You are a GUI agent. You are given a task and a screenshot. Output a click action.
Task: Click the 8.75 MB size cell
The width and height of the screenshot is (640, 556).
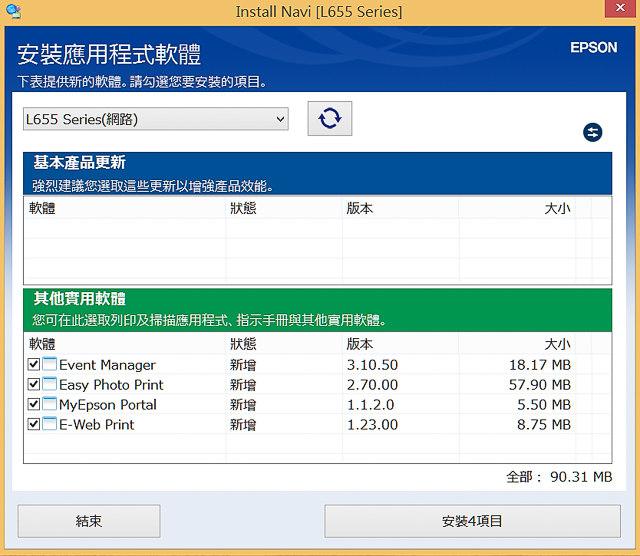[544, 425]
